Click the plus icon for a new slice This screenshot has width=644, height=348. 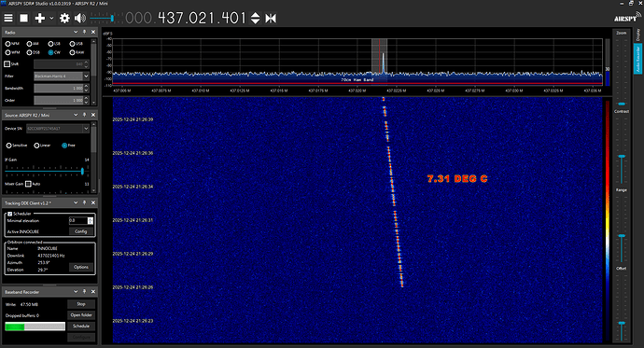click(40, 18)
